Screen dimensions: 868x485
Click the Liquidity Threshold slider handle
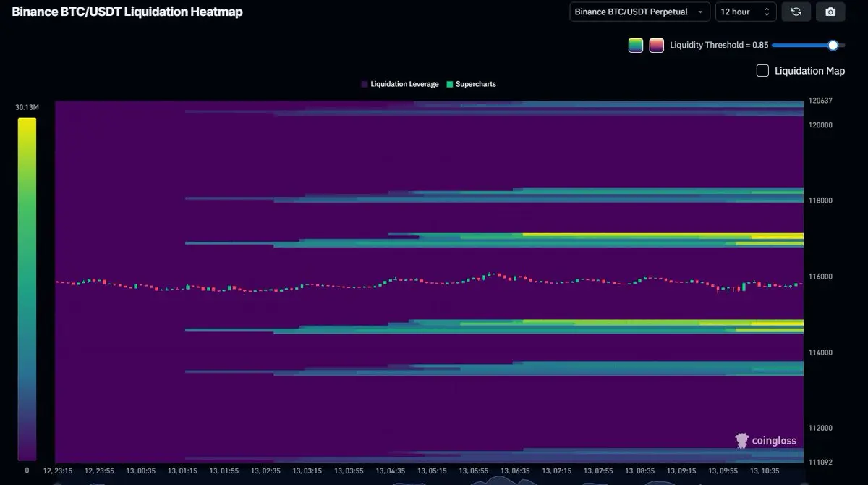click(x=833, y=45)
